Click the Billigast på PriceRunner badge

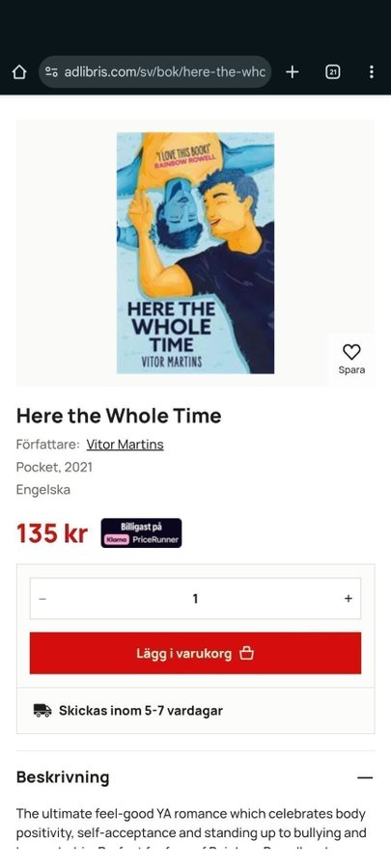(141, 533)
